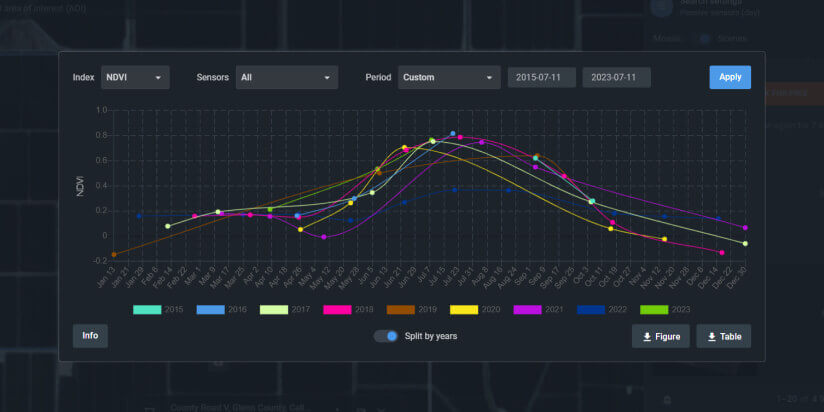Toggle 2017 series via its legend swatch

(x=274, y=310)
